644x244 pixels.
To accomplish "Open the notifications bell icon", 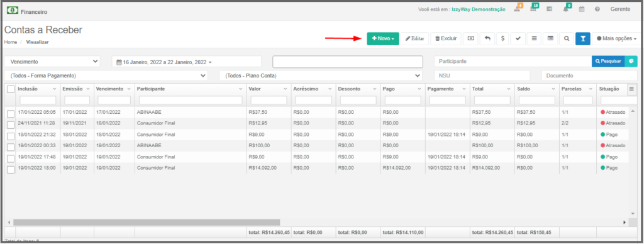I will coord(565,9).
